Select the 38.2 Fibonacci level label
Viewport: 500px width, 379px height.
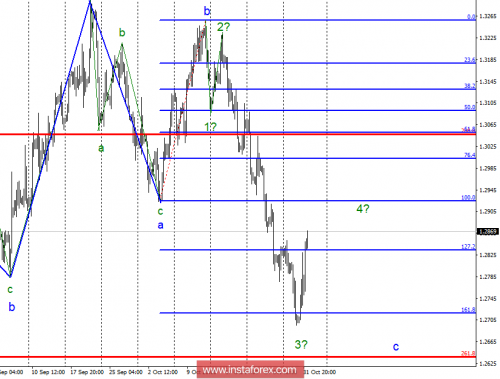point(470,86)
